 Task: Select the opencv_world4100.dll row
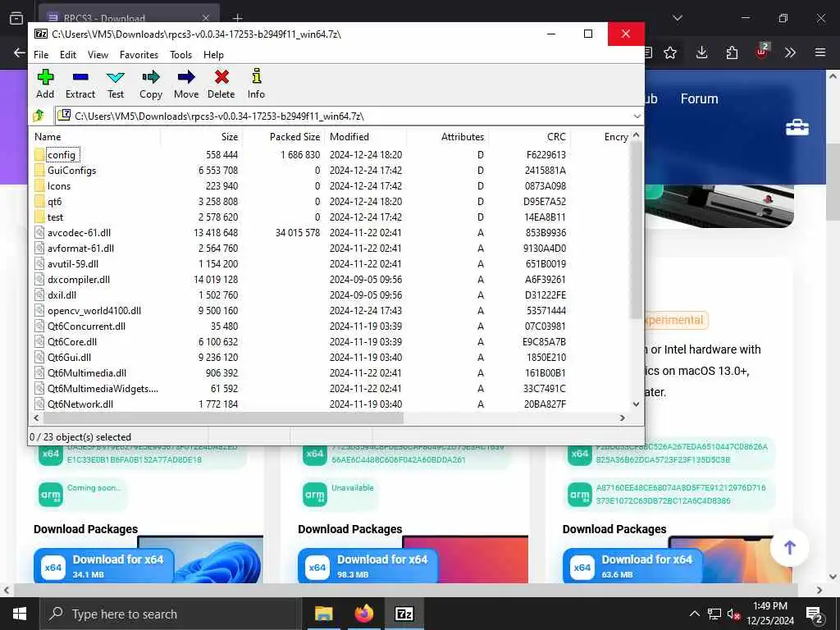tap(300, 311)
